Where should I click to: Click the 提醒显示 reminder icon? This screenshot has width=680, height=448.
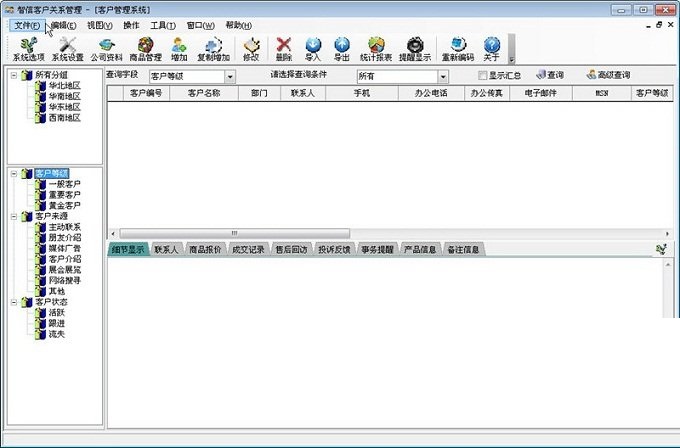pyautogui.click(x=415, y=48)
